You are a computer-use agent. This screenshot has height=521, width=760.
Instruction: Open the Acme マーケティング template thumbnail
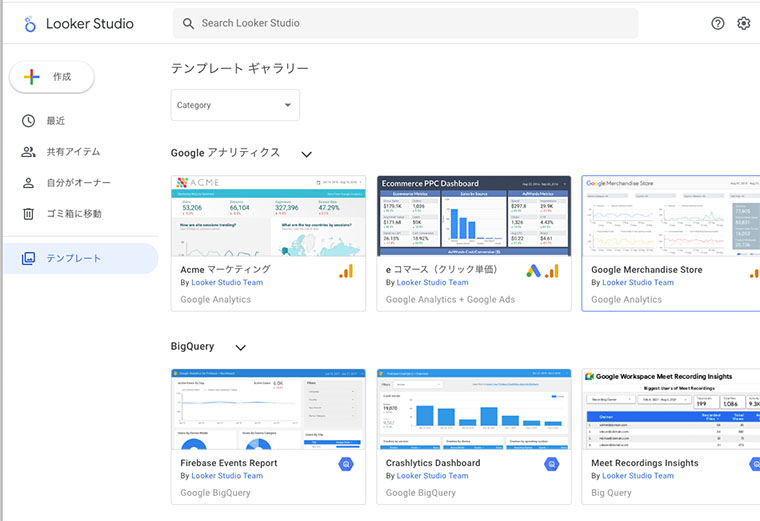click(269, 216)
